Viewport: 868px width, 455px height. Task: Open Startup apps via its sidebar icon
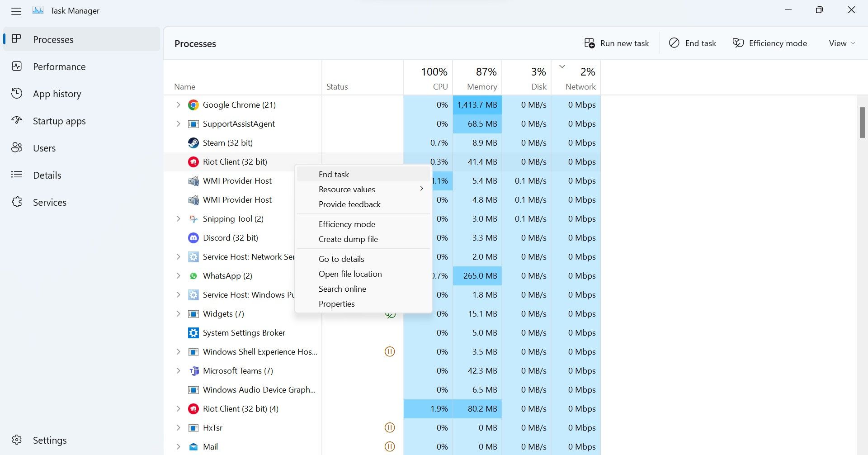pyautogui.click(x=17, y=121)
